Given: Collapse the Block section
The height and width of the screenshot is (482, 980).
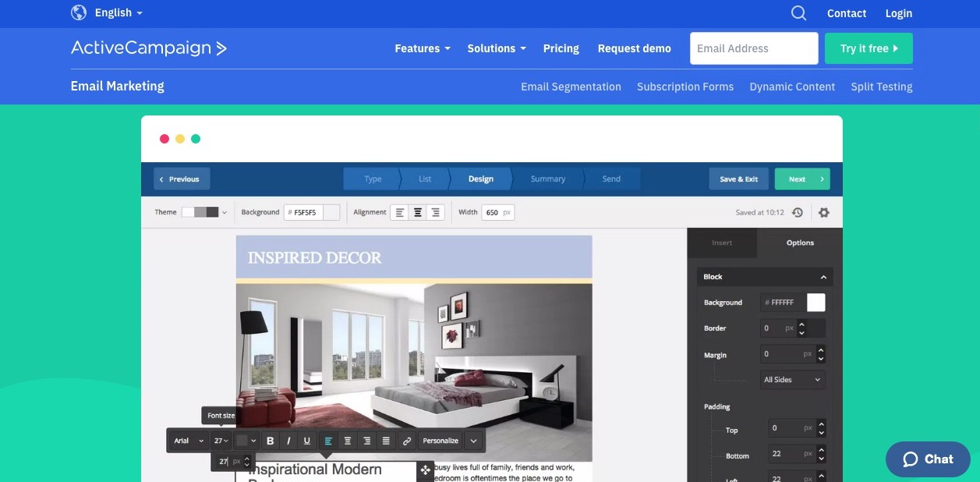Looking at the screenshot, I should click(823, 277).
